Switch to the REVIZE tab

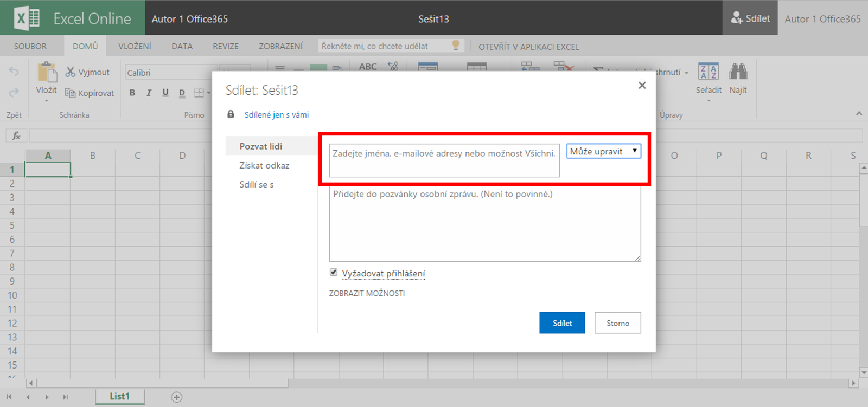click(226, 46)
